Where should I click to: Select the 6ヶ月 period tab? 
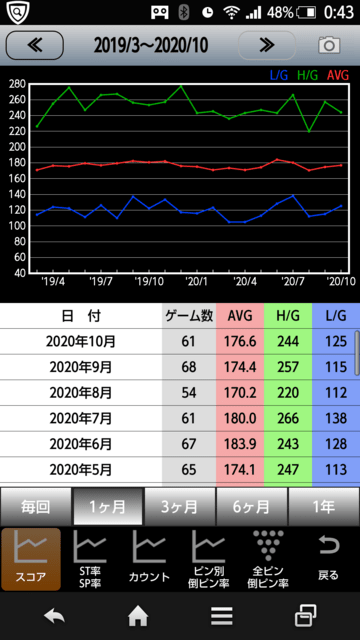tap(251, 507)
